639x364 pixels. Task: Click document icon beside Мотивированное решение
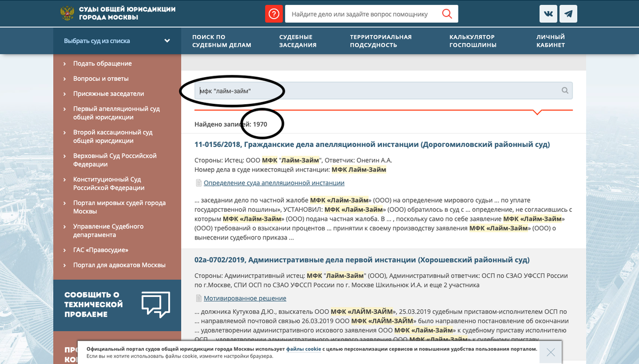click(199, 299)
